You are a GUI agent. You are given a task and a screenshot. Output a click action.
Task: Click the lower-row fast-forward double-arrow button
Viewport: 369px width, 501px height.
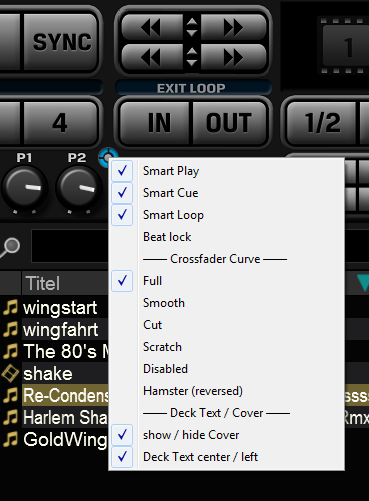233,57
